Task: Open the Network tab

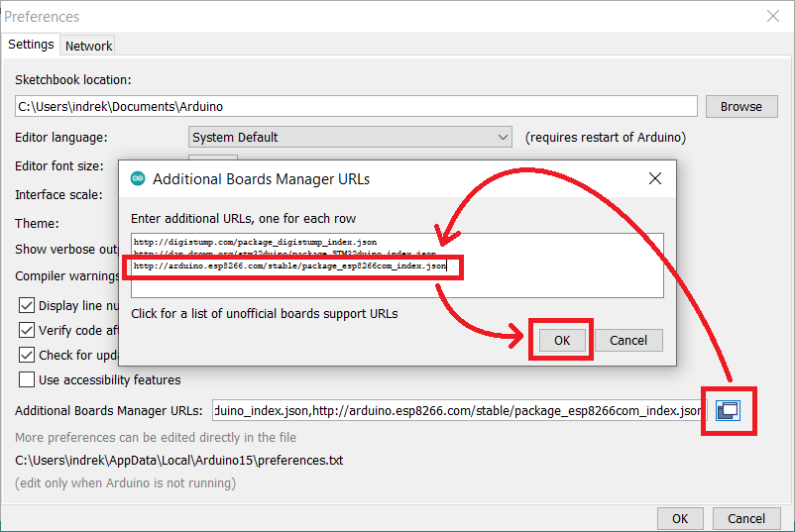Action: (89, 46)
